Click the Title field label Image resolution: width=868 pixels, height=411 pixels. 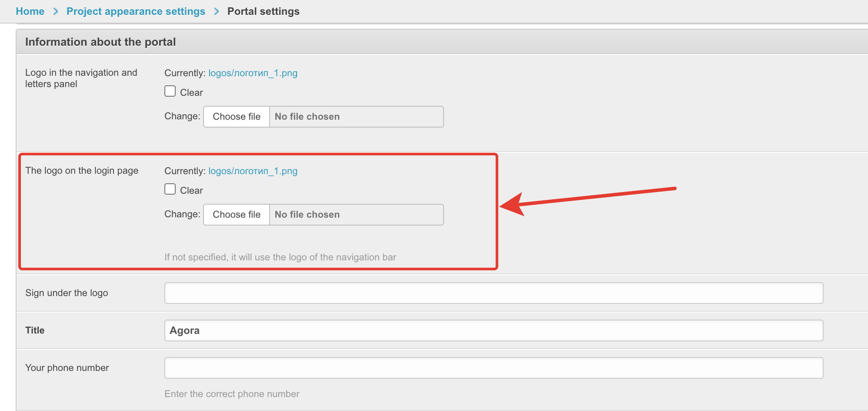point(35,330)
